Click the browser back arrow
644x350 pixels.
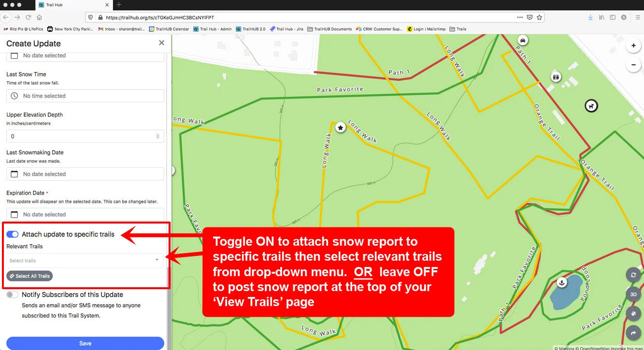click(6, 17)
